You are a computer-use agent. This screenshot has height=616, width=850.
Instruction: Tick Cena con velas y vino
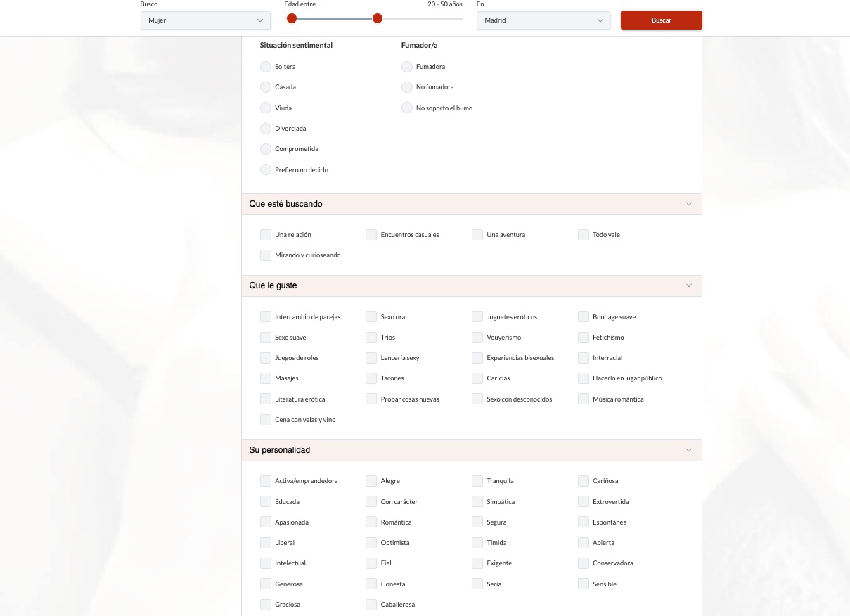pyautogui.click(x=266, y=420)
